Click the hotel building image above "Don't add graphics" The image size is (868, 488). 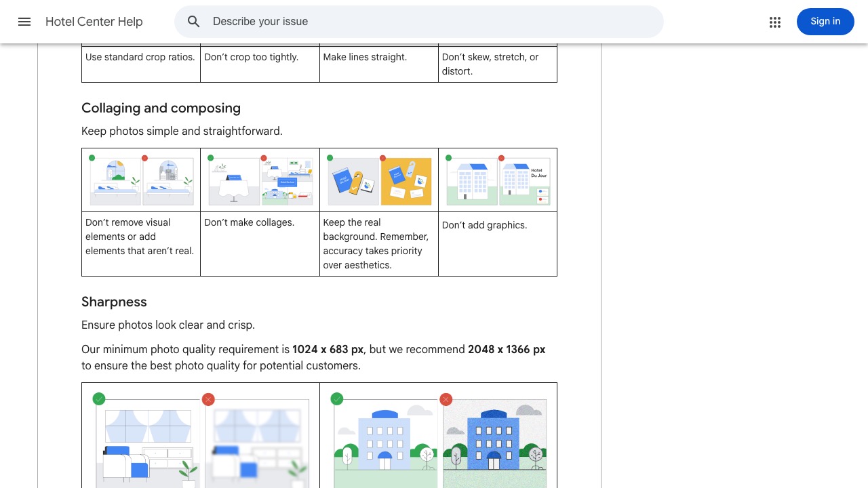(498, 180)
